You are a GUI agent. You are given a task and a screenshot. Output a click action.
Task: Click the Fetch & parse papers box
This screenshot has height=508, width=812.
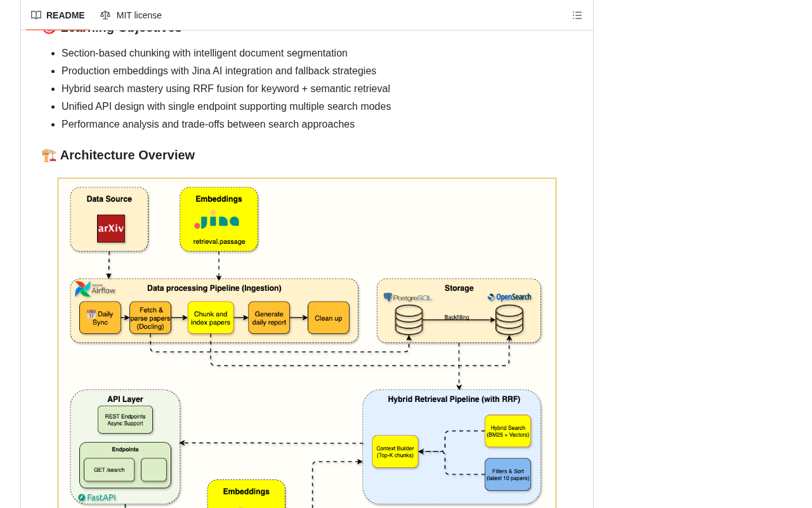(150, 317)
